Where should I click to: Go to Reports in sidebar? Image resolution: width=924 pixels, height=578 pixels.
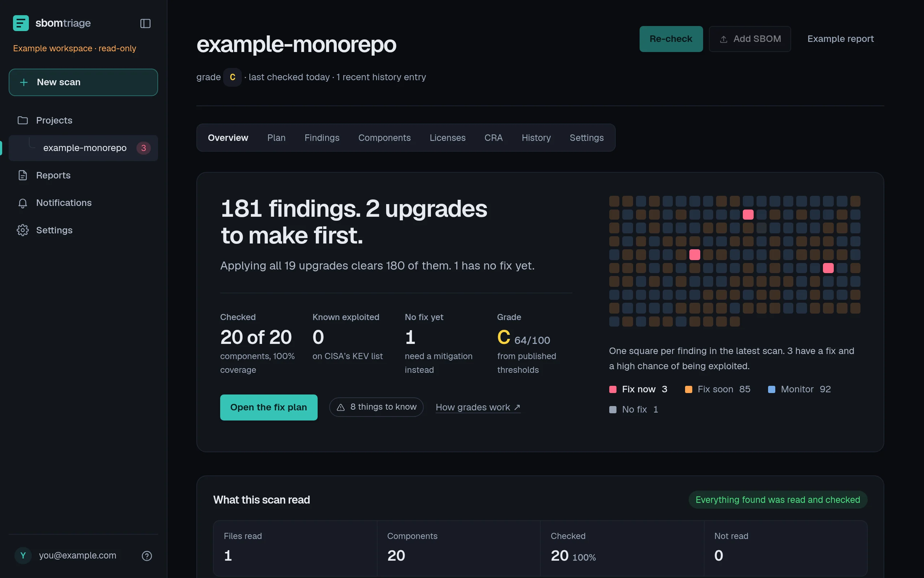[83, 176]
